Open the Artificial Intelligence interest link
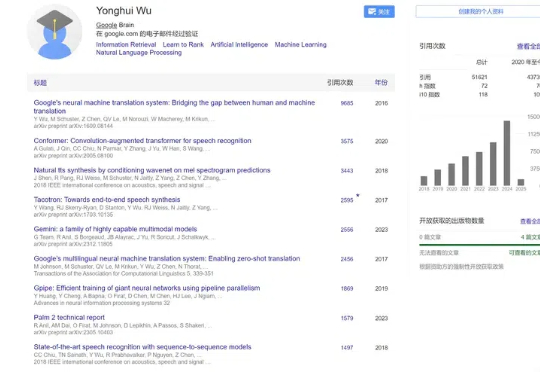Viewport: 540px width, 372px height. [239, 45]
